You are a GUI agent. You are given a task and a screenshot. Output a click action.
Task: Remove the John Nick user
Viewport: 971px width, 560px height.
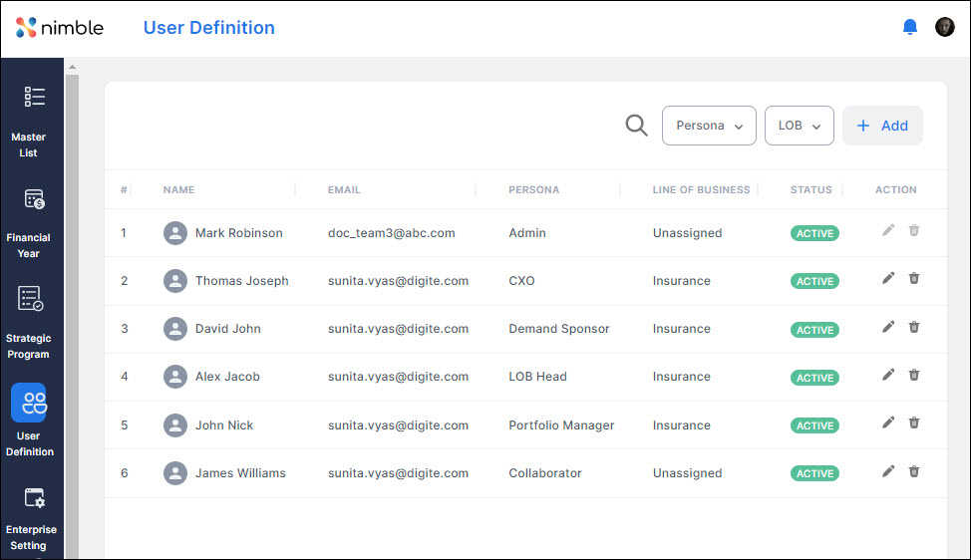[914, 422]
